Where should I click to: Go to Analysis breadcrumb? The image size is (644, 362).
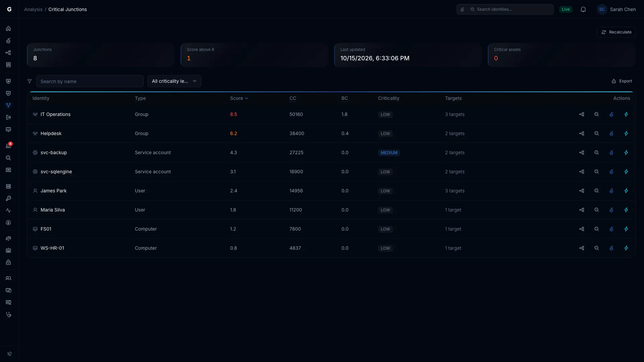click(33, 9)
